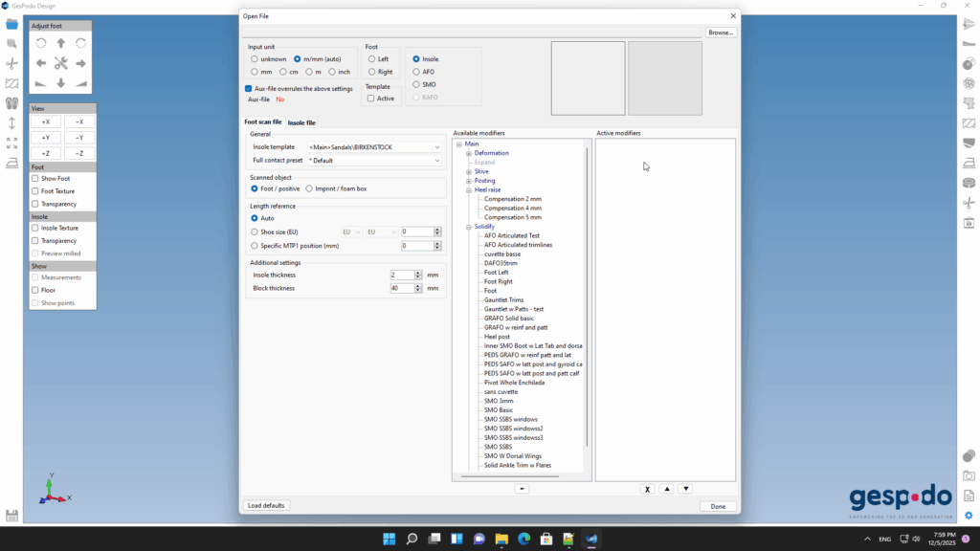Remove active modifier with the X button

coord(647,489)
